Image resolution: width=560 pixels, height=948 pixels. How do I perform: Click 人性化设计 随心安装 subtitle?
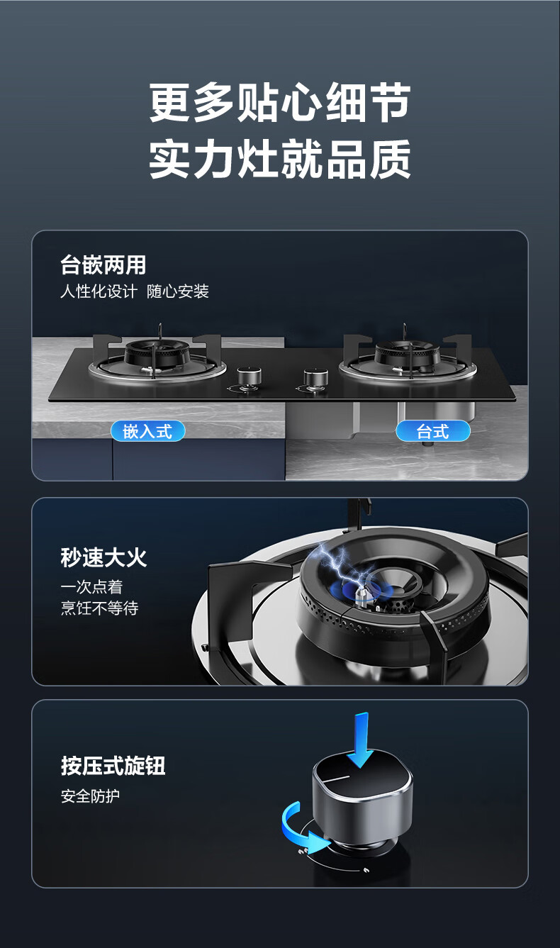[x=135, y=291]
